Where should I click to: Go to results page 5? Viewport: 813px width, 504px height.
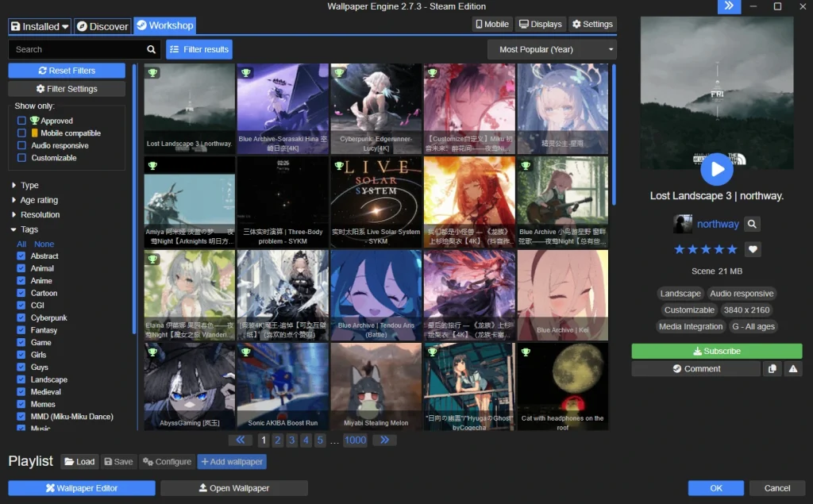tap(320, 441)
